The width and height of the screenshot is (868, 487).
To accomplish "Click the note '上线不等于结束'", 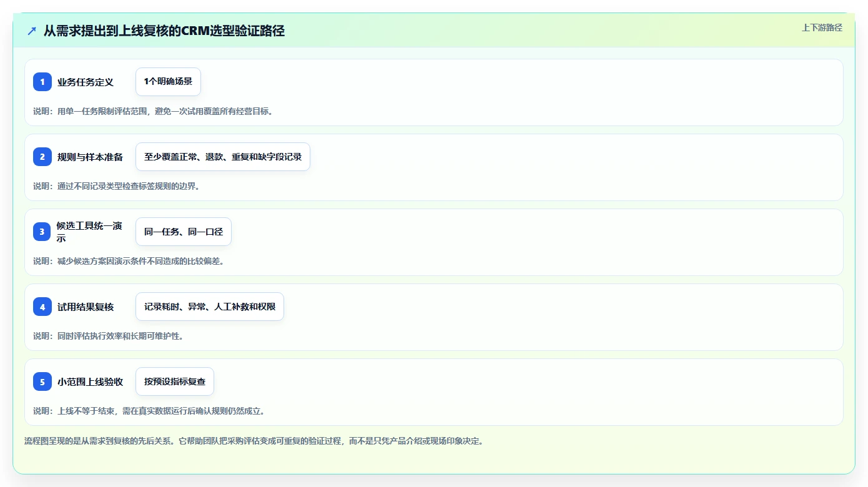I will pos(86,411).
